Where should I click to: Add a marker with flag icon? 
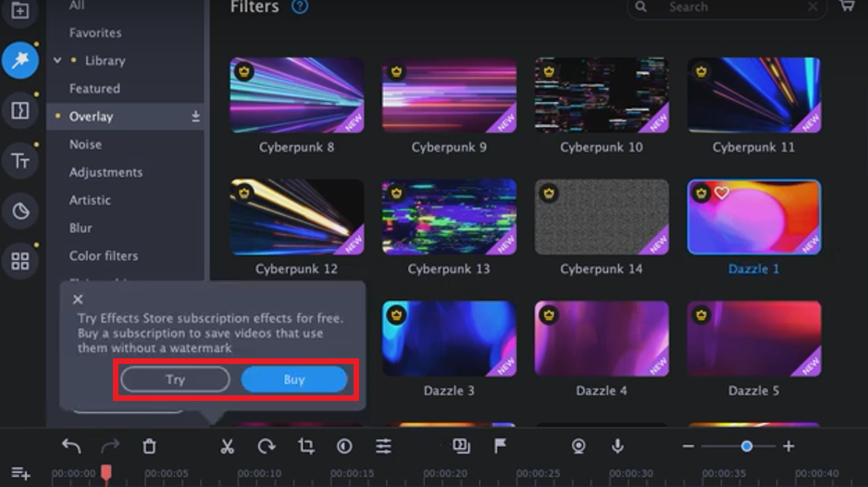click(x=500, y=446)
